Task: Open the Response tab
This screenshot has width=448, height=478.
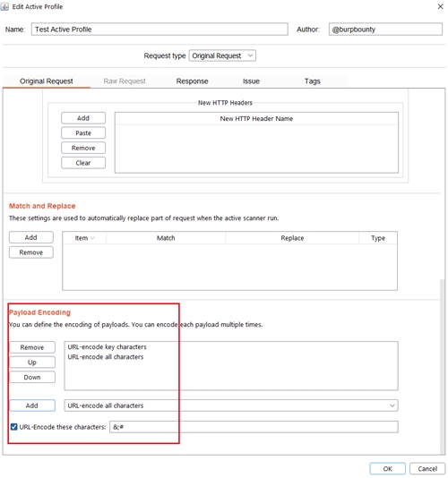Action: (192, 81)
